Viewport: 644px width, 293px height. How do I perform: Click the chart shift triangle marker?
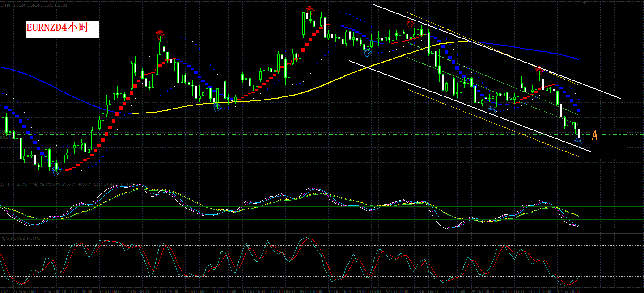click(584, 3)
